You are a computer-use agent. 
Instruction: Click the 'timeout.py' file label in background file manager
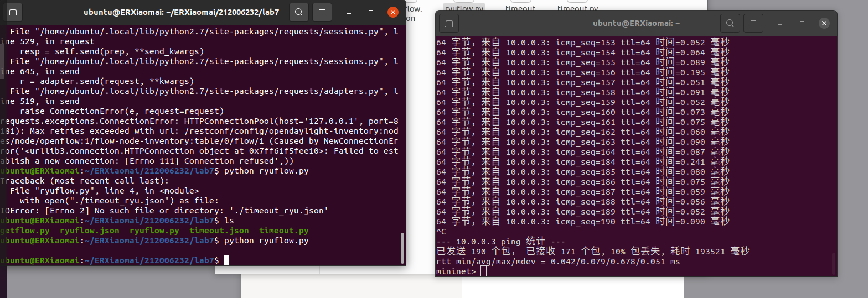coord(577,8)
